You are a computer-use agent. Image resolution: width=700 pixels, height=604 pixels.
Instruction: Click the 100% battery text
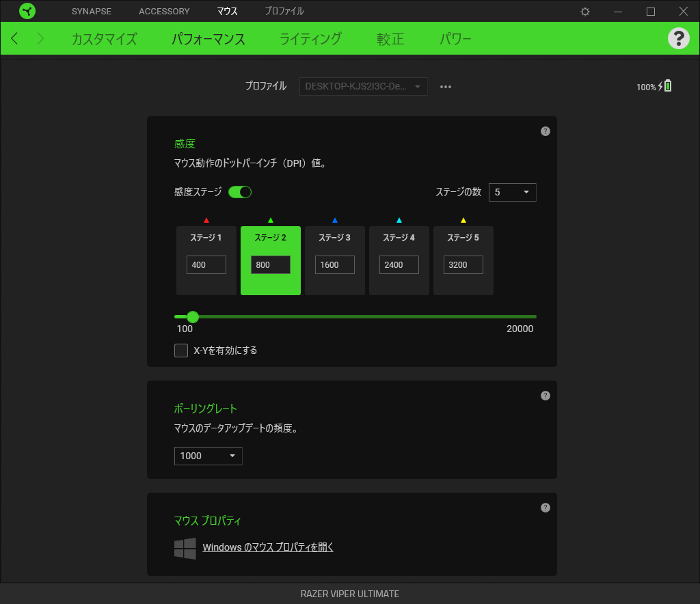[646, 87]
